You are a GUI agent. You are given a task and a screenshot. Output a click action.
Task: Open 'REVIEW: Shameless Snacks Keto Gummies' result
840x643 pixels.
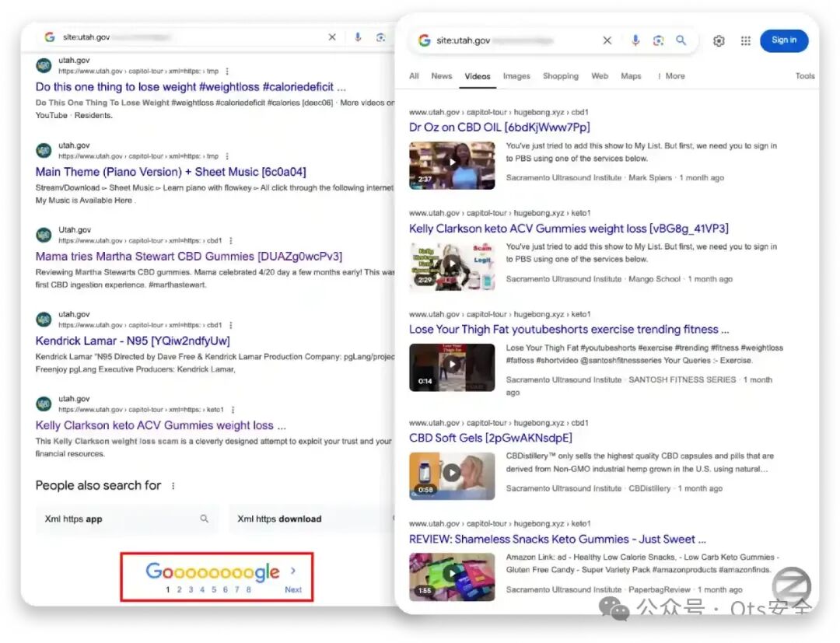point(557,539)
